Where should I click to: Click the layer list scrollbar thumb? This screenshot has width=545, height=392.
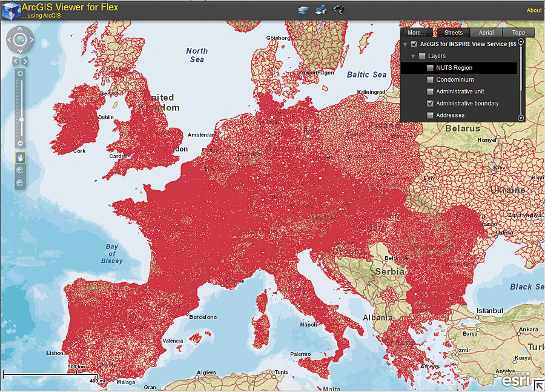pyautogui.click(x=521, y=68)
